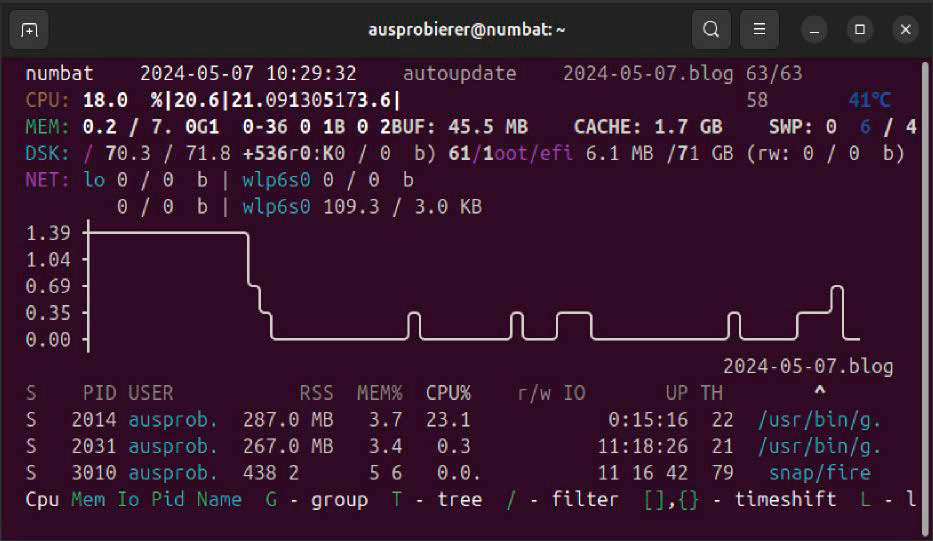The image size is (933, 541).
Task: Close the terminal window
Action: click(x=905, y=29)
